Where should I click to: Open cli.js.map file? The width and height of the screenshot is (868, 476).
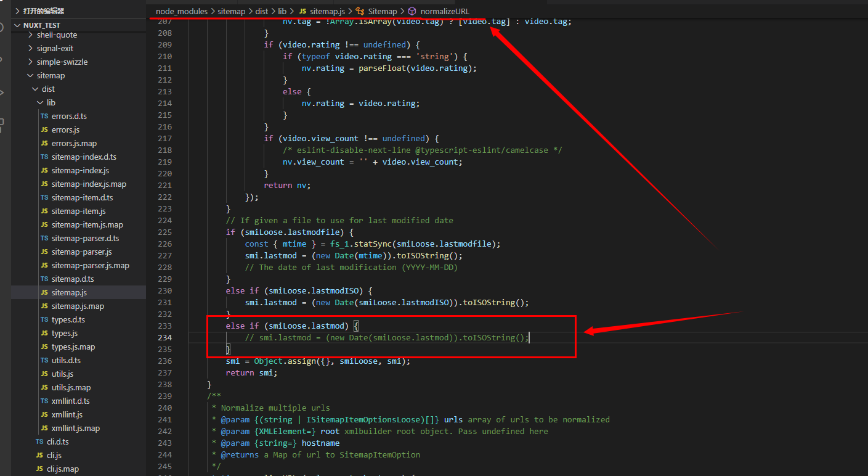click(63, 469)
